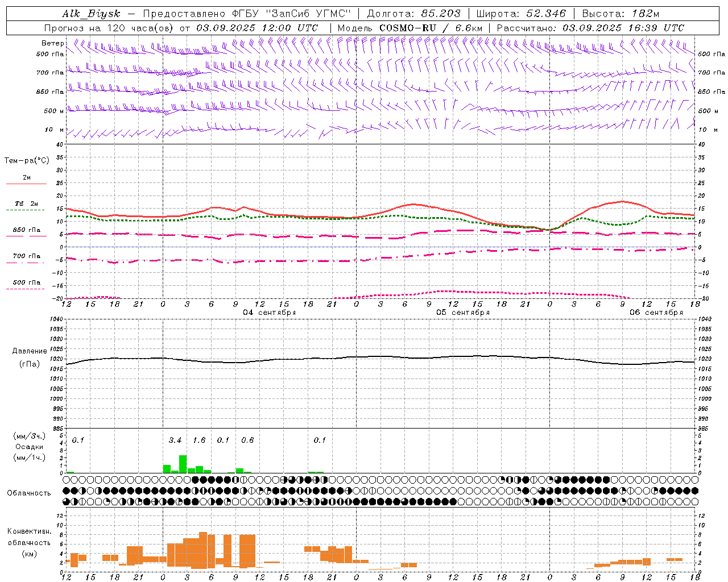Select the forecast start time '03.09.2025 12:00 UTC'
The height and width of the screenshot is (582, 728).
point(257,28)
